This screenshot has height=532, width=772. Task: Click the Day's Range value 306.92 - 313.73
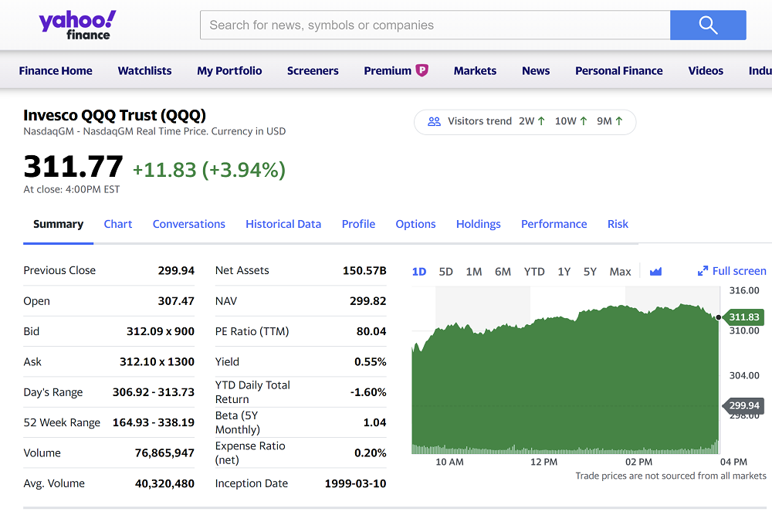154,392
